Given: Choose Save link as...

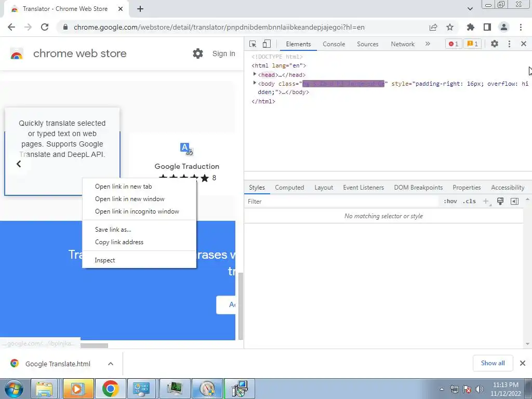Looking at the screenshot, I should [x=139, y=230].
